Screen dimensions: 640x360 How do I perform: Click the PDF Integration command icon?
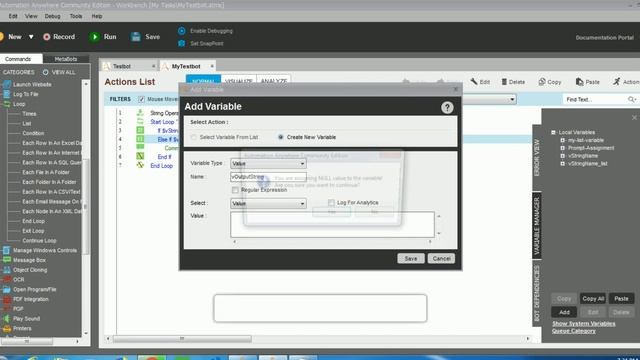7,299
